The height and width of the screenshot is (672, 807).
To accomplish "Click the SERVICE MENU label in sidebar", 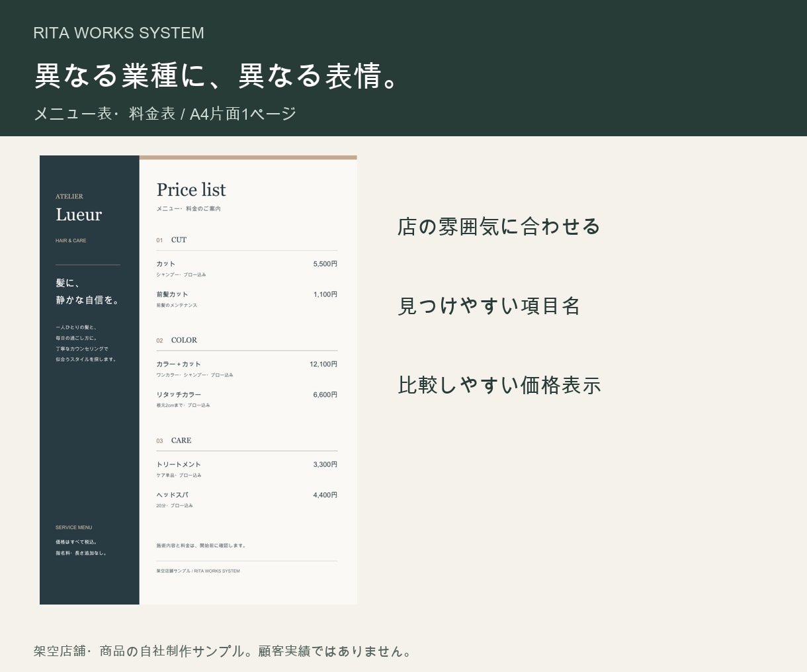I will click(74, 528).
